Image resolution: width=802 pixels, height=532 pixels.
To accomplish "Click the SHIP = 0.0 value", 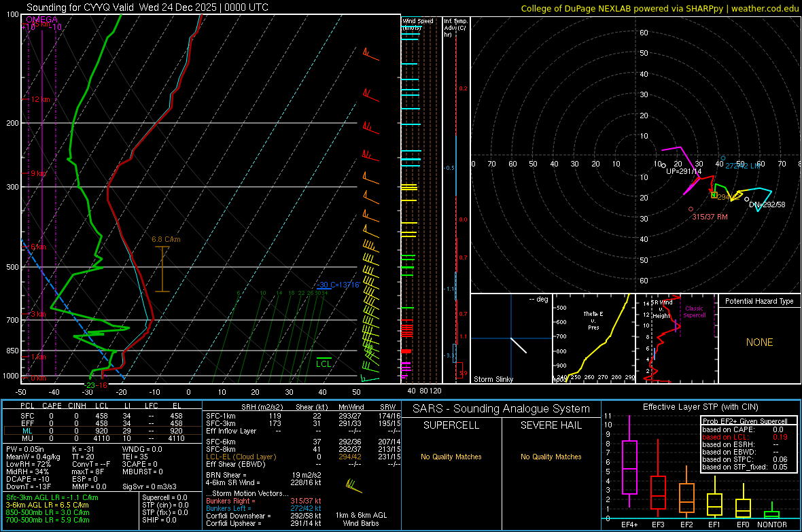I will pos(159,520).
